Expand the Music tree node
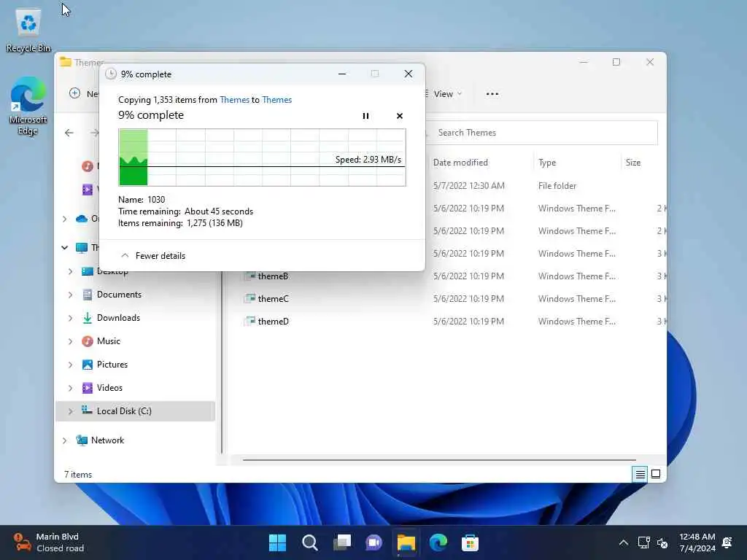The height and width of the screenshot is (560, 747). 71,341
